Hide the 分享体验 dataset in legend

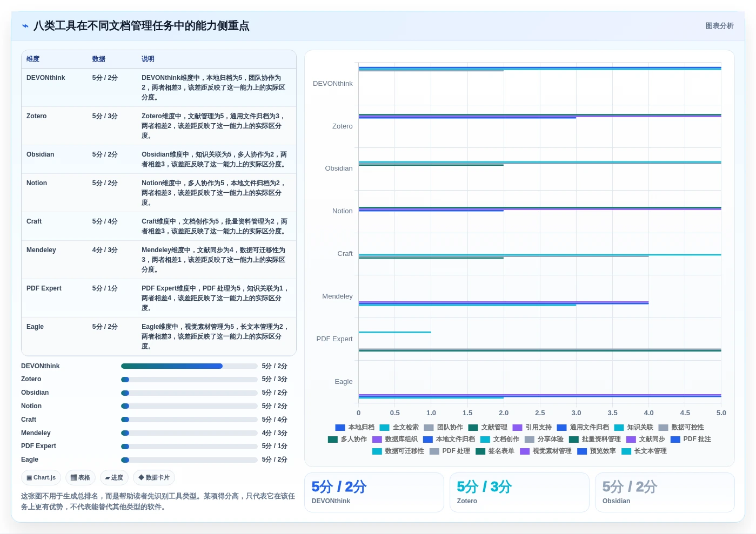(544, 440)
